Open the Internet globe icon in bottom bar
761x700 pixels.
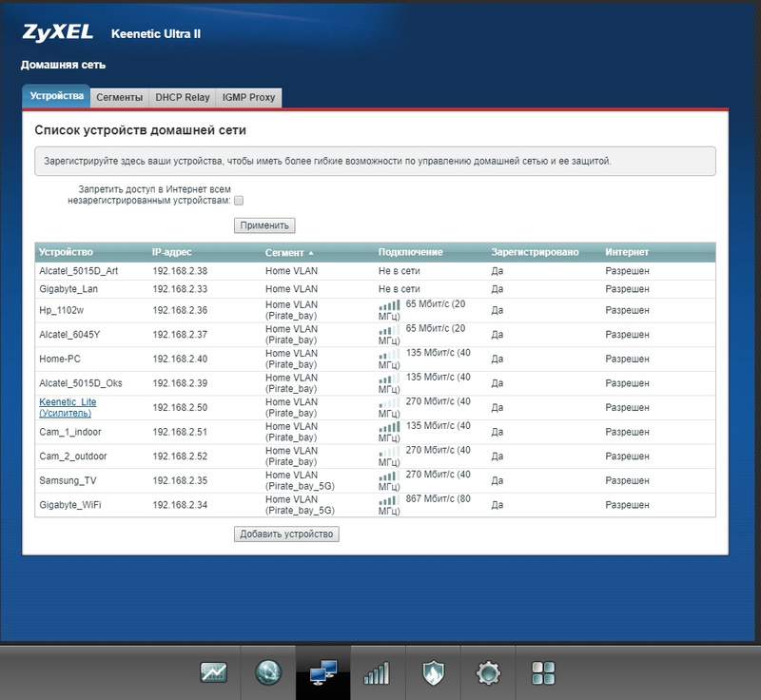click(x=268, y=672)
